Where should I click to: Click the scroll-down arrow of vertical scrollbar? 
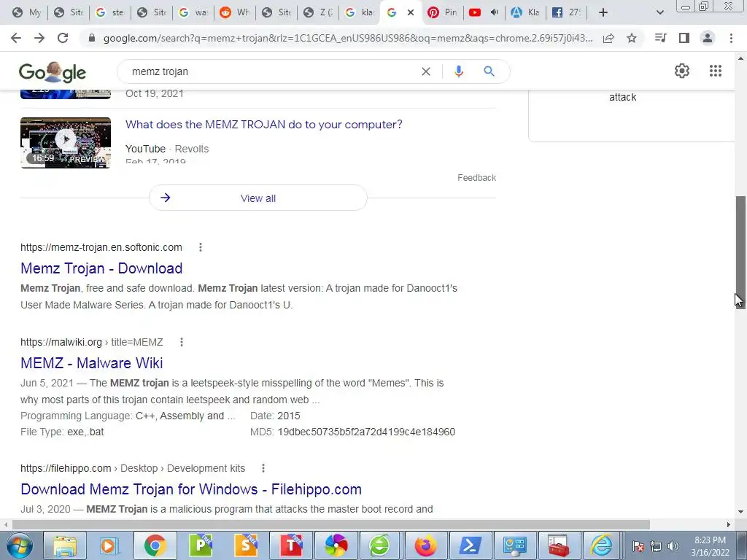740,512
